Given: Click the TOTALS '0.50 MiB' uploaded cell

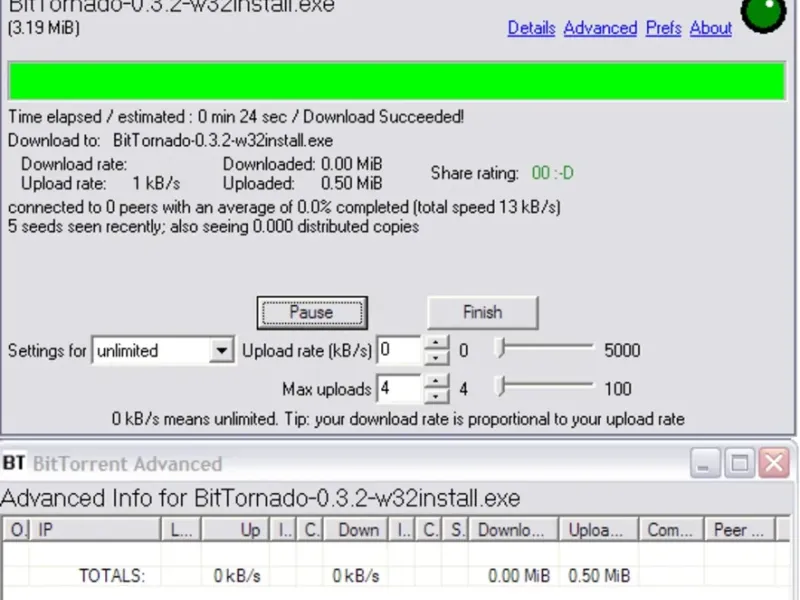Looking at the screenshot, I should (x=599, y=576).
